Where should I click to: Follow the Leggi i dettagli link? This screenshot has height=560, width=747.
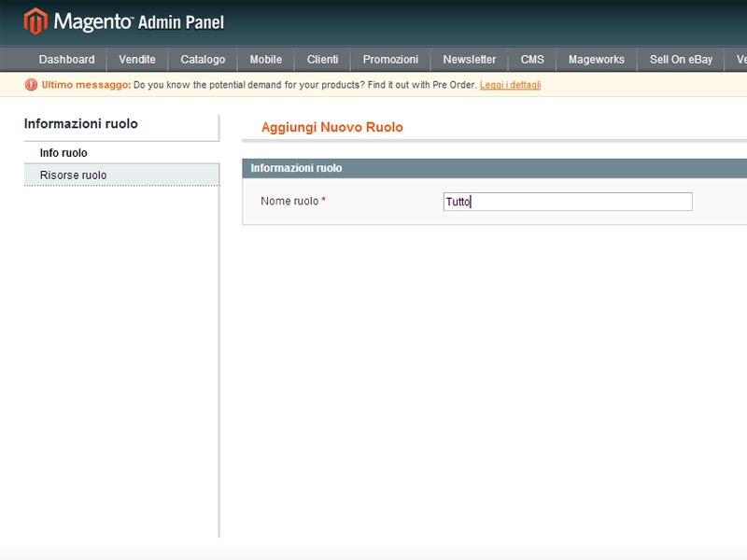pos(510,85)
